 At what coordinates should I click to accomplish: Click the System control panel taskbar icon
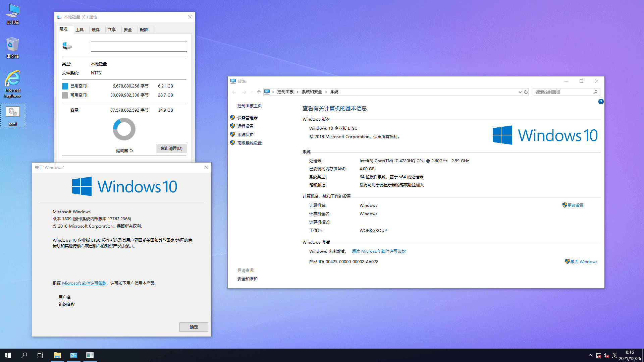coord(73,355)
